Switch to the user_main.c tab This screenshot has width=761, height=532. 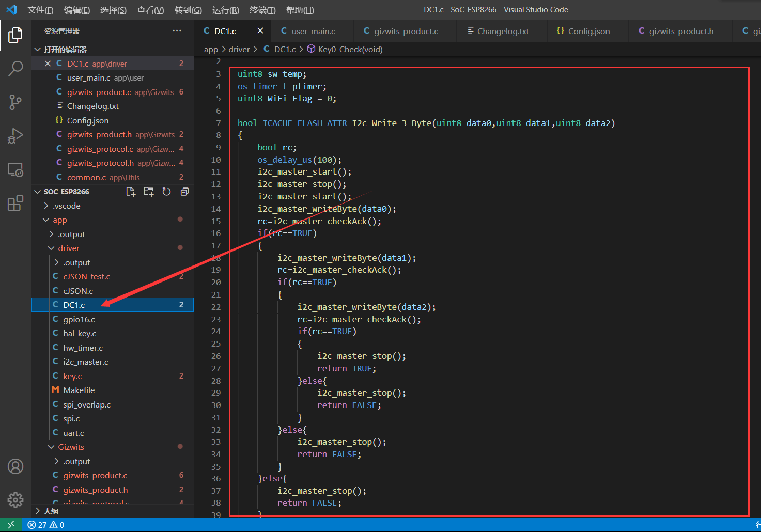click(x=313, y=31)
